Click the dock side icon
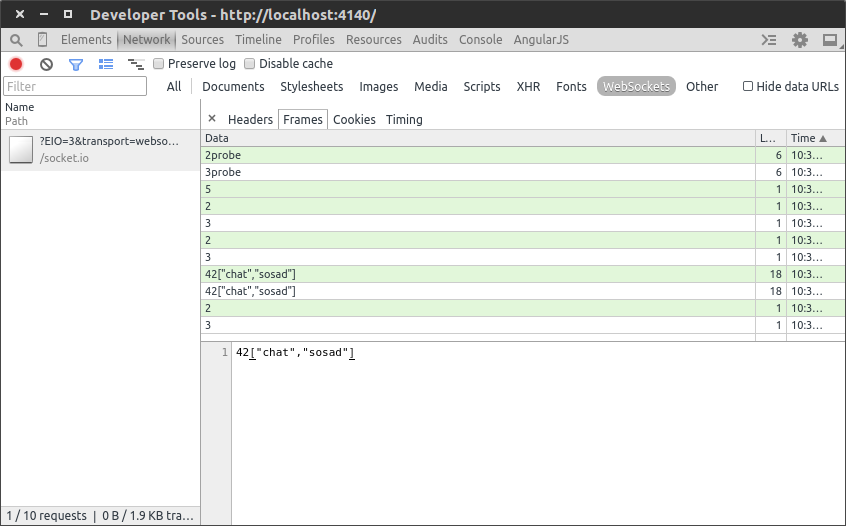The image size is (846, 526). click(x=830, y=40)
